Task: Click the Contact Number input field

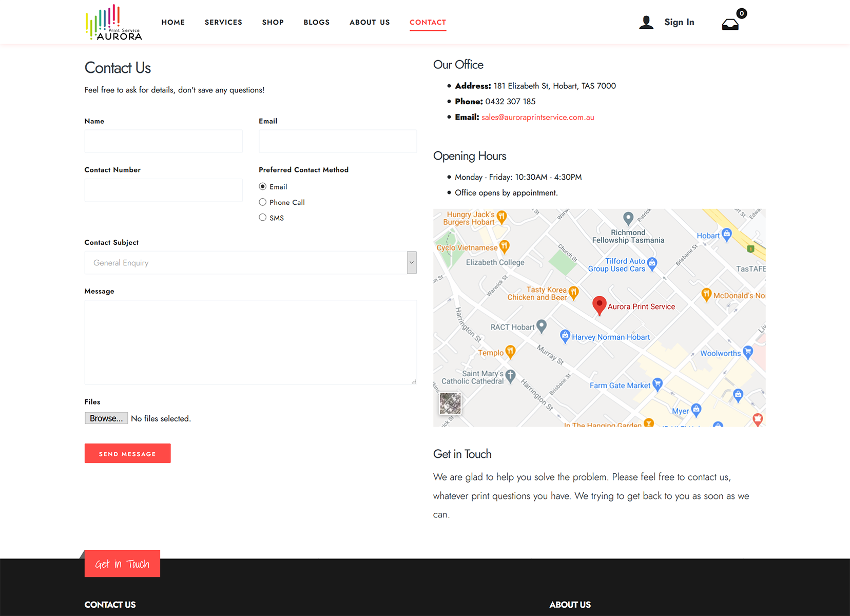Action: [164, 190]
